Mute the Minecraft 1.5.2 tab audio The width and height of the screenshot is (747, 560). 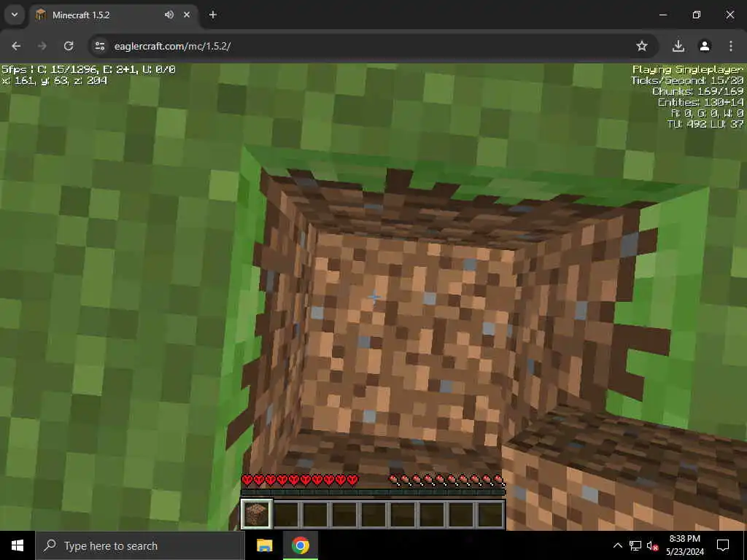169,15
